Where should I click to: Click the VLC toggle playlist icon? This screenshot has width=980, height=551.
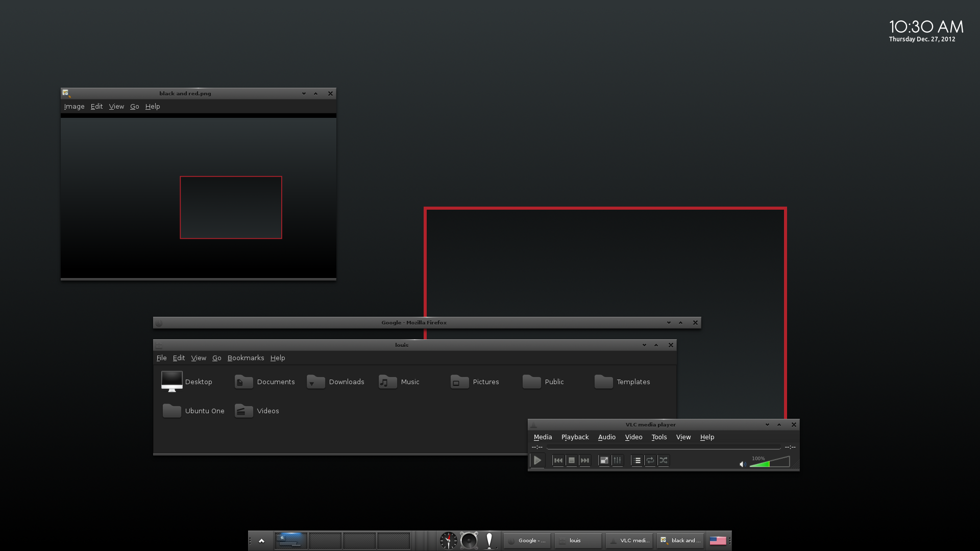(636, 460)
